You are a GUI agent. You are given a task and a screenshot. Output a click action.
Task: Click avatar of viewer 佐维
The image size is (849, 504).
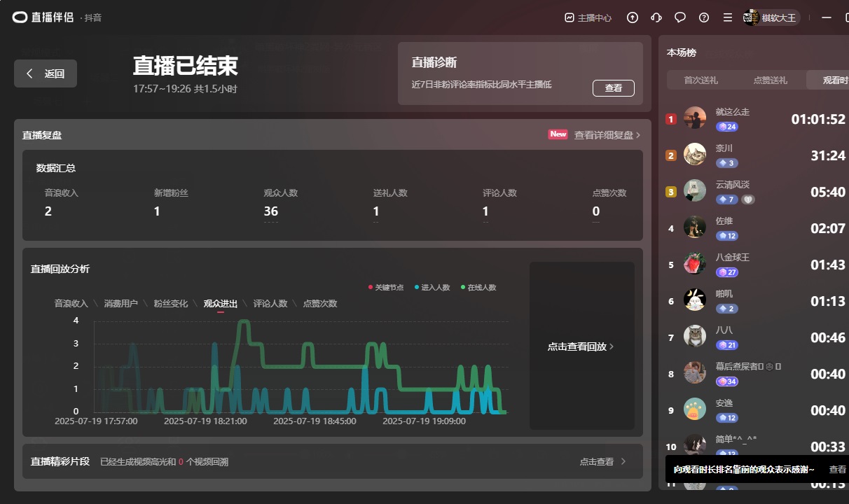click(x=695, y=227)
